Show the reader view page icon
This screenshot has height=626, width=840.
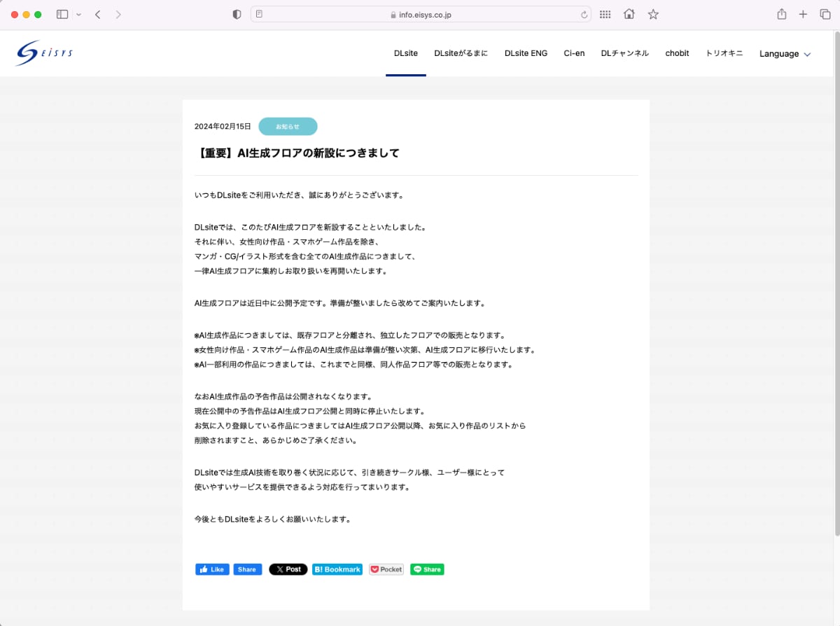point(260,14)
